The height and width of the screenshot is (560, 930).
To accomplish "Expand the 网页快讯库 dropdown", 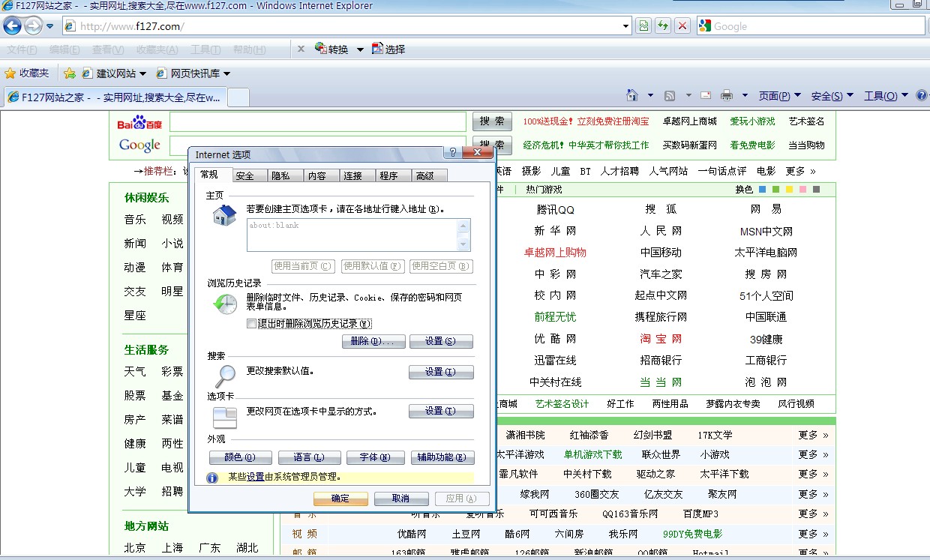I will [226, 73].
